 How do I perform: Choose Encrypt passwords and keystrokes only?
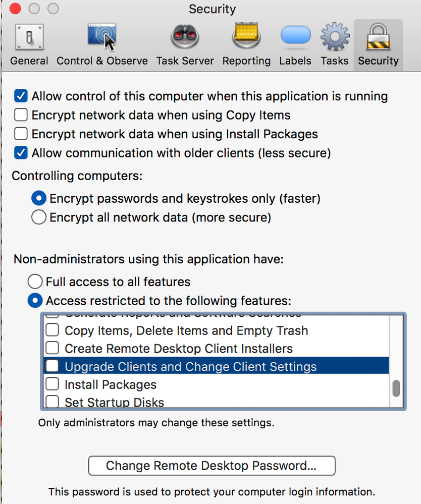[x=39, y=198]
